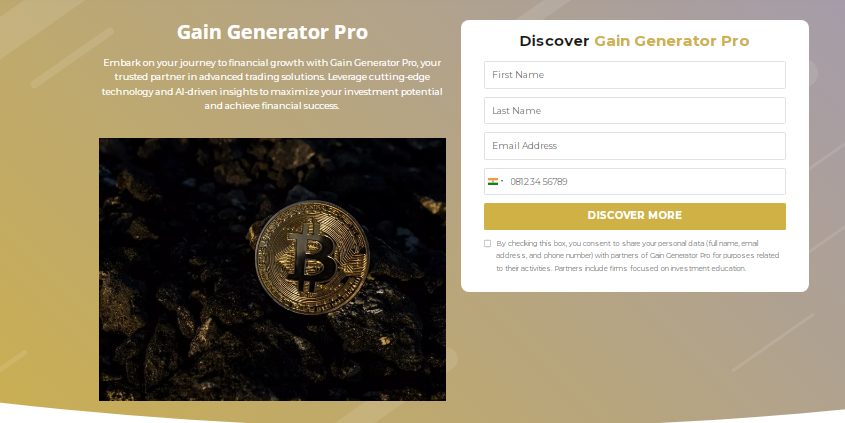Focus the phone number field 081234 56789
The image size is (845, 423).
[x=634, y=182]
